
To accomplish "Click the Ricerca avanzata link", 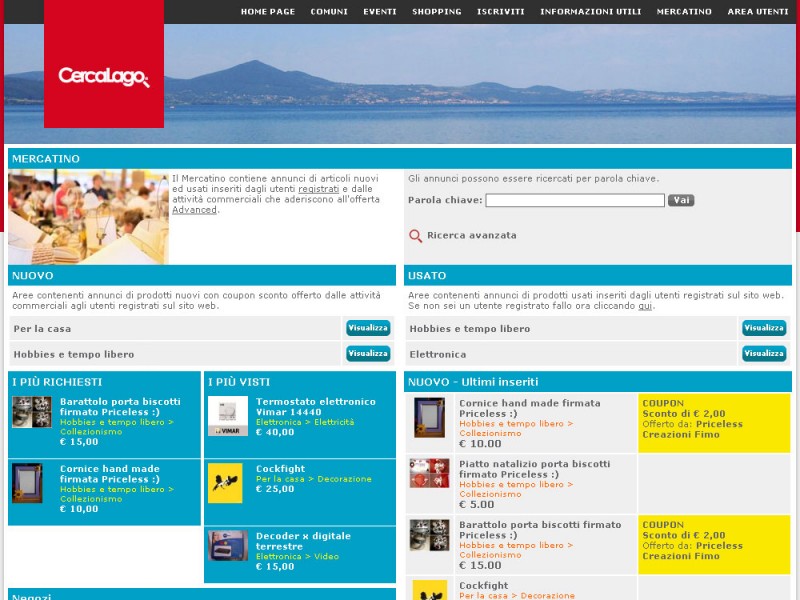I will pos(471,236).
